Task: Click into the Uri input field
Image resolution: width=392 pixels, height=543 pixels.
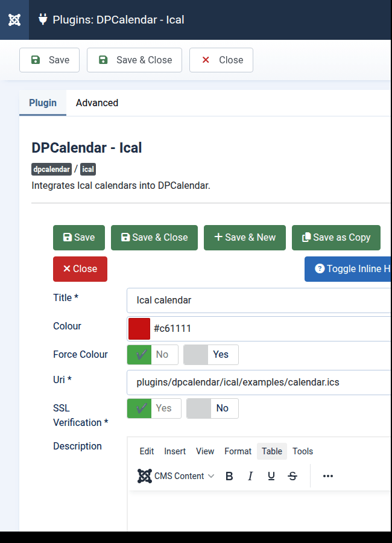Action: pyautogui.click(x=259, y=383)
